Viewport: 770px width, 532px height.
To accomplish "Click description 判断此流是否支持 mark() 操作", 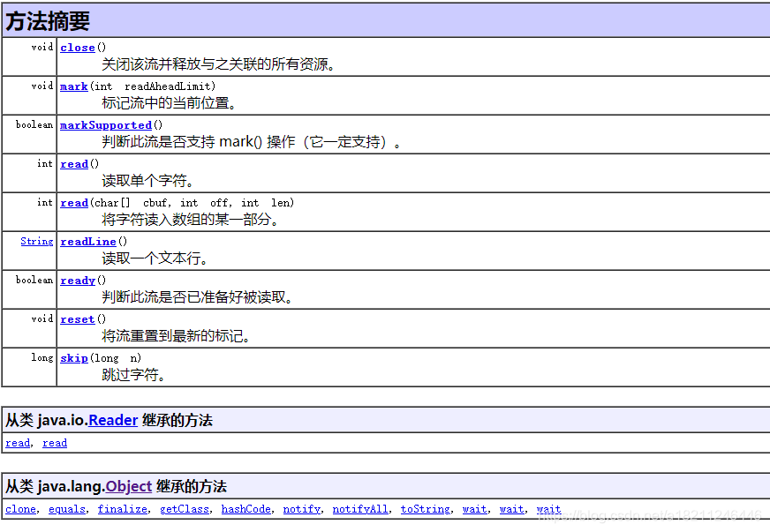I will (x=252, y=142).
